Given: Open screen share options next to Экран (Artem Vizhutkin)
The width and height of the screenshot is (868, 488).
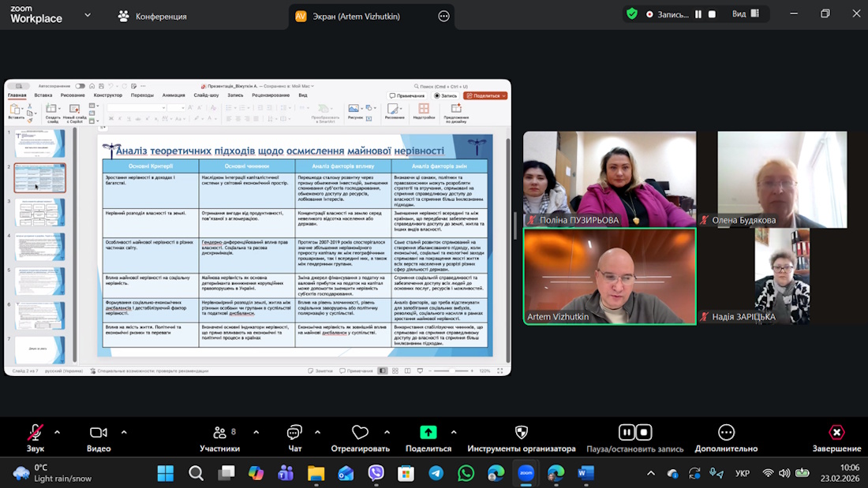Looking at the screenshot, I should point(443,16).
